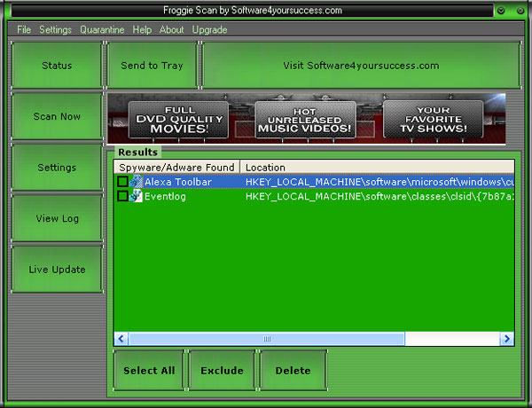Start a scan with Scan Now
This screenshot has height=408, width=532.
tap(57, 116)
